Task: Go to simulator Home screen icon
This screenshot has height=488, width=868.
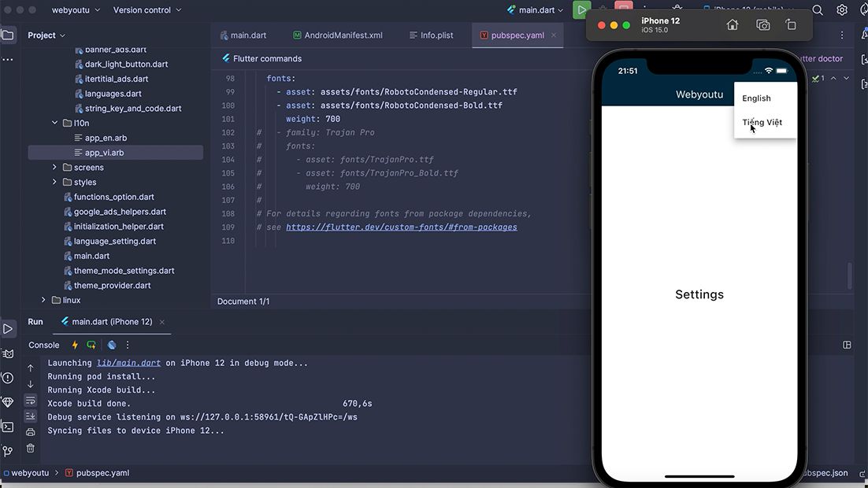Action: (x=733, y=25)
